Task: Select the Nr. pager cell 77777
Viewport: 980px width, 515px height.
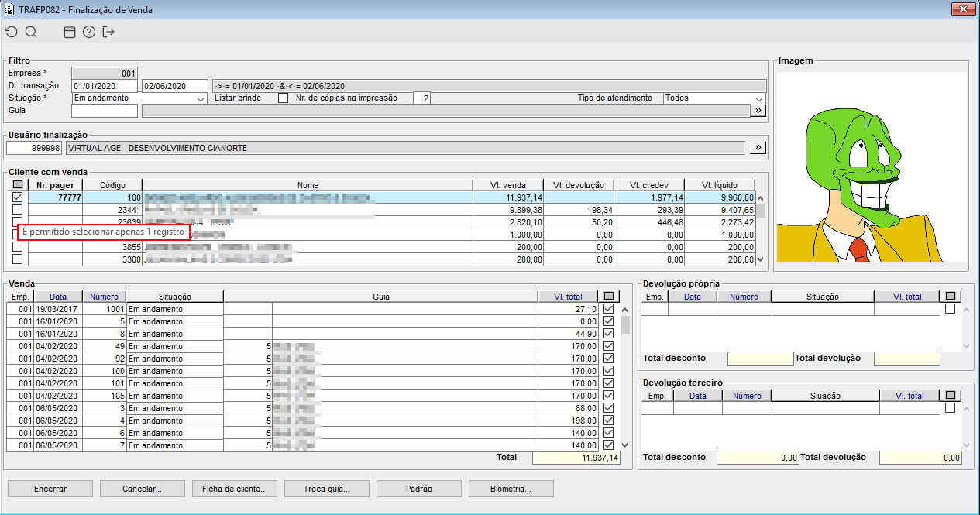Action: tap(57, 197)
